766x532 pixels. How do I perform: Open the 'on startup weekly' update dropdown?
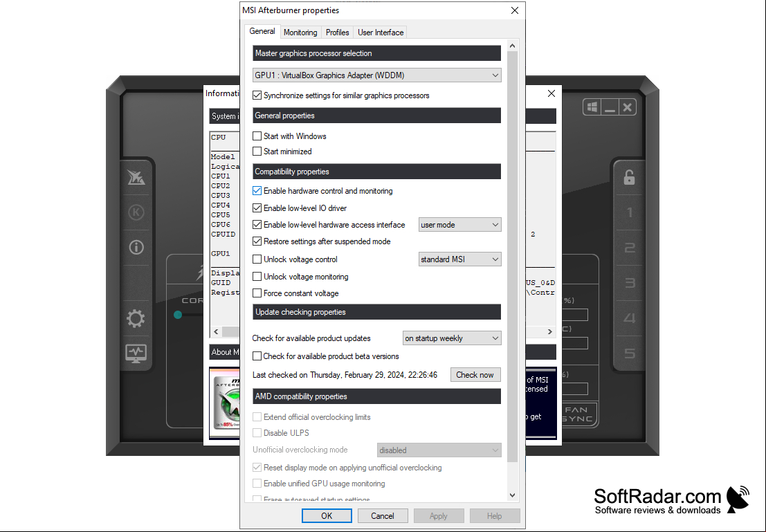[452, 338]
